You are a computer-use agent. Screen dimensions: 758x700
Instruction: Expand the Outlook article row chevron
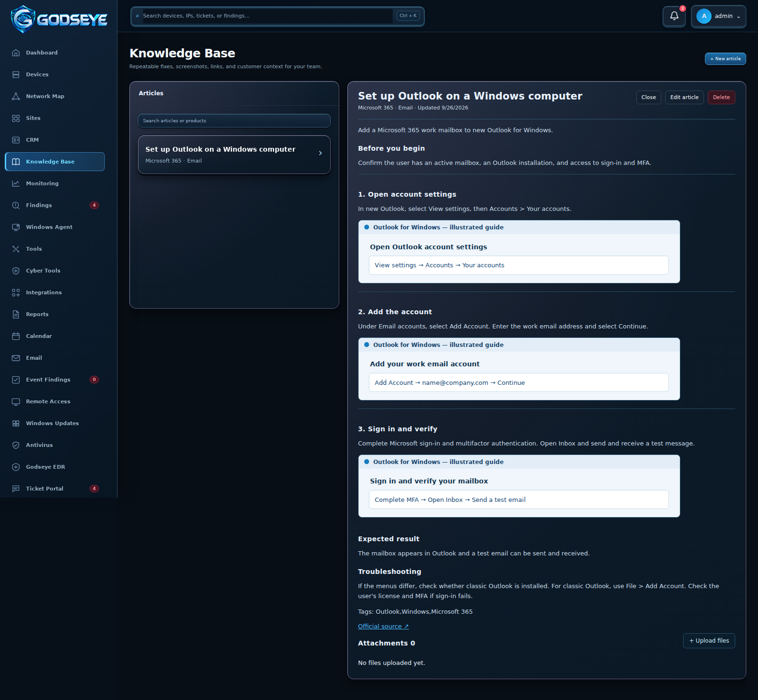click(320, 153)
